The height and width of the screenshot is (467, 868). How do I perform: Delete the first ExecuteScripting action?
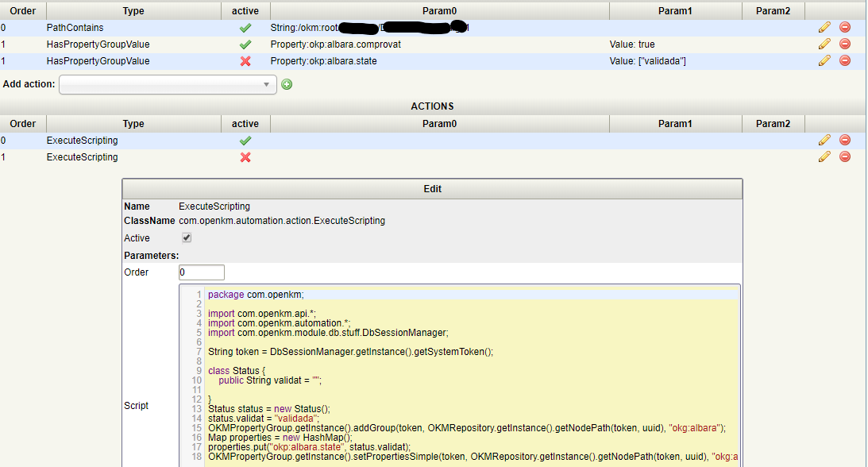[845, 140]
